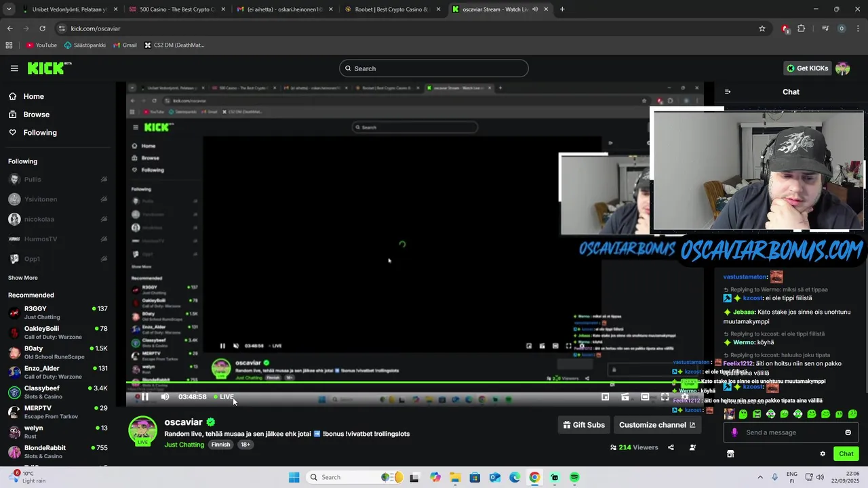Screen dimensions: 868x488
Task: Switch to 500 Casino browser tab
Action: pyautogui.click(x=176, y=9)
